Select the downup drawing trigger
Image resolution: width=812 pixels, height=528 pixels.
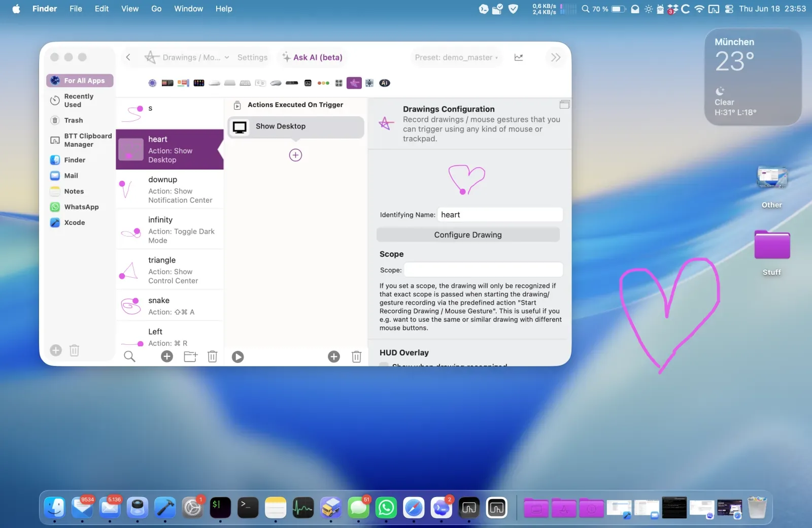tap(170, 189)
